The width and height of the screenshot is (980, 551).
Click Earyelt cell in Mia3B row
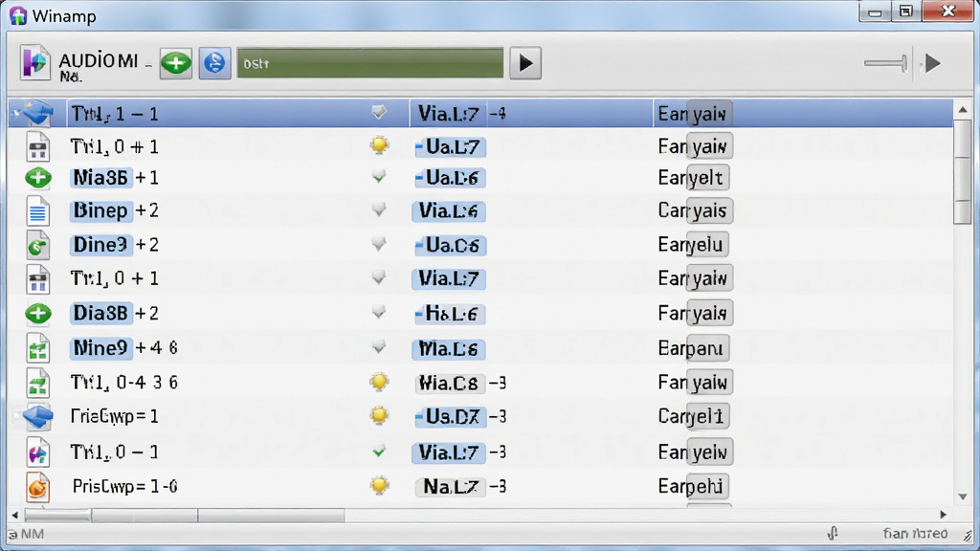693,178
